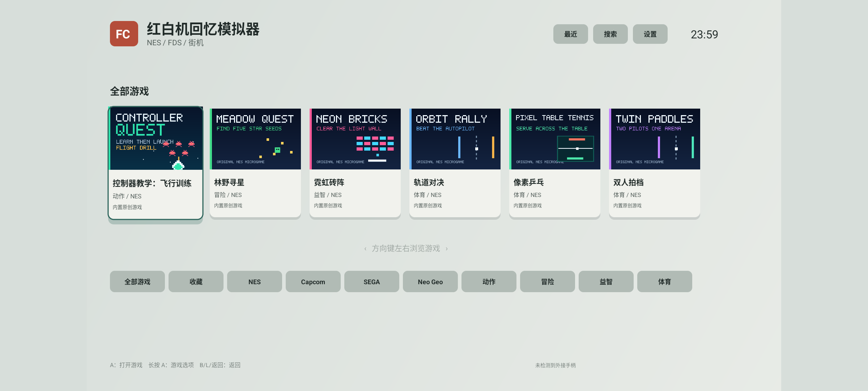
Task: Click the 红白机回忆模拟器 app title
Action: [x=203, y=29]
